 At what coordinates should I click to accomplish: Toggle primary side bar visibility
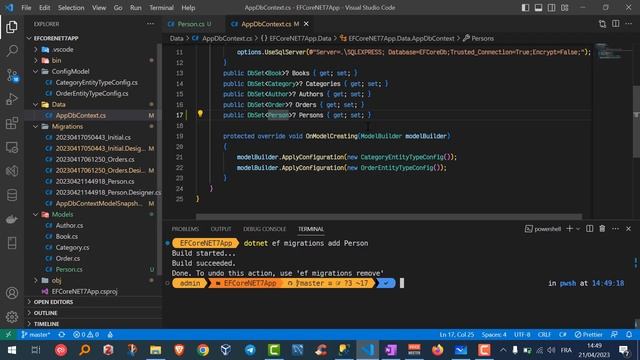[525, 7]
